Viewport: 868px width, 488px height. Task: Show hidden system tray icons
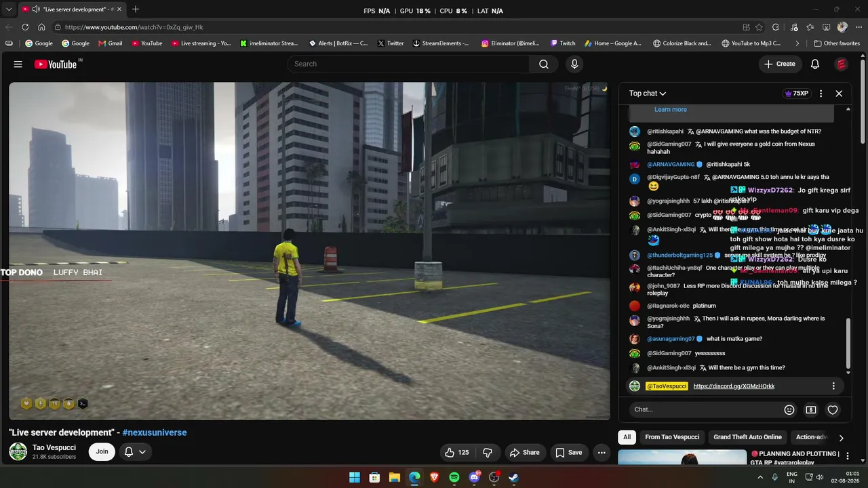click(760, 476)
